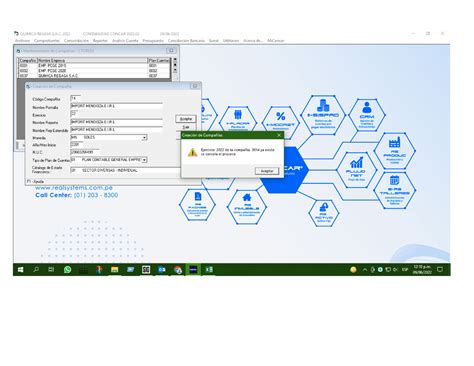This screenshot has width=474, height=366.
Task: Open the Conciliación Bancaria menu
Action: click(186, 41)
